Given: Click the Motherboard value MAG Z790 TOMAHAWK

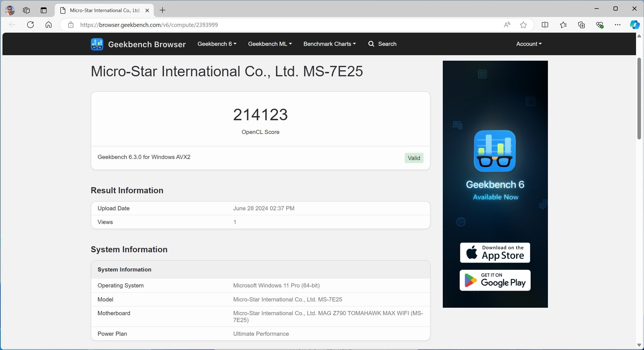Looking at the screenshot, I should [x=328, y=317].
